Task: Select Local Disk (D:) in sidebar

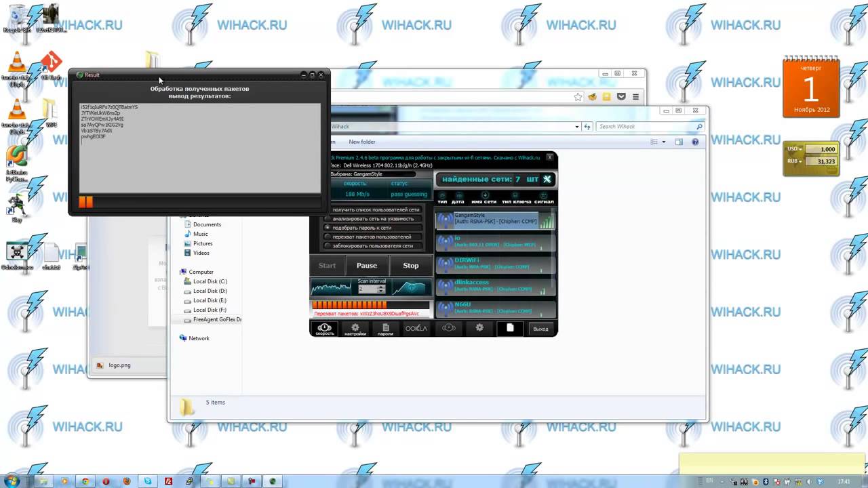Action: click(x=205, y=291)
